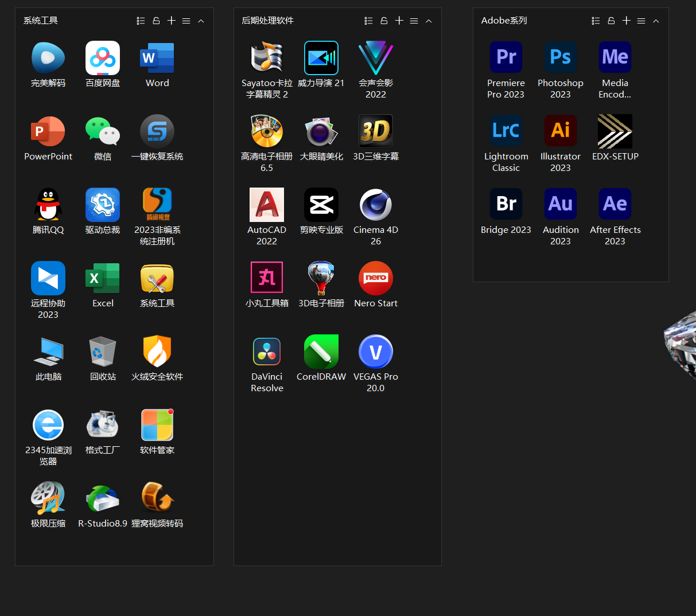696x616 pixels.
Task: Add item via 后期处理软件 plus button
Action: (x=399, y=21)
